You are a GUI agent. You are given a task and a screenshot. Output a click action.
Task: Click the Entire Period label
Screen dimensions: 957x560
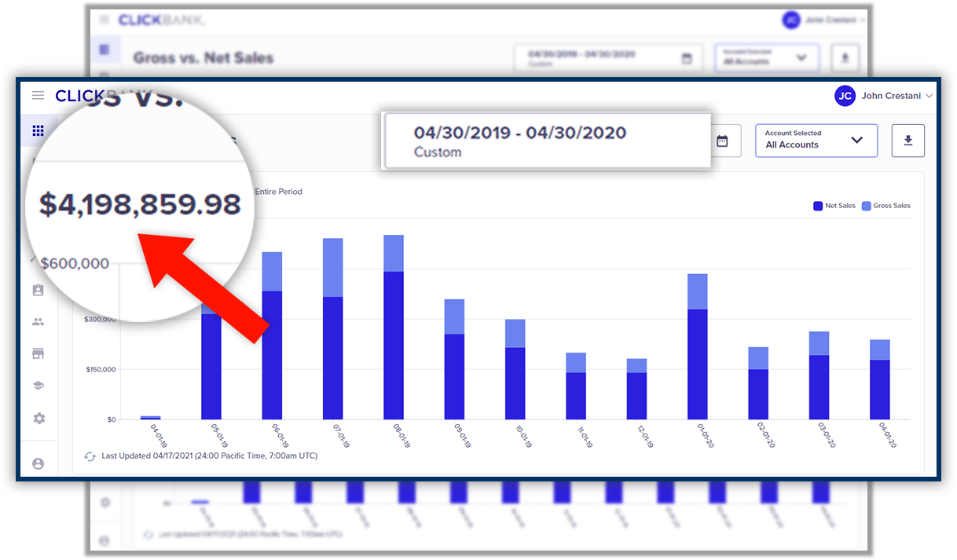(x=278, y=192)
